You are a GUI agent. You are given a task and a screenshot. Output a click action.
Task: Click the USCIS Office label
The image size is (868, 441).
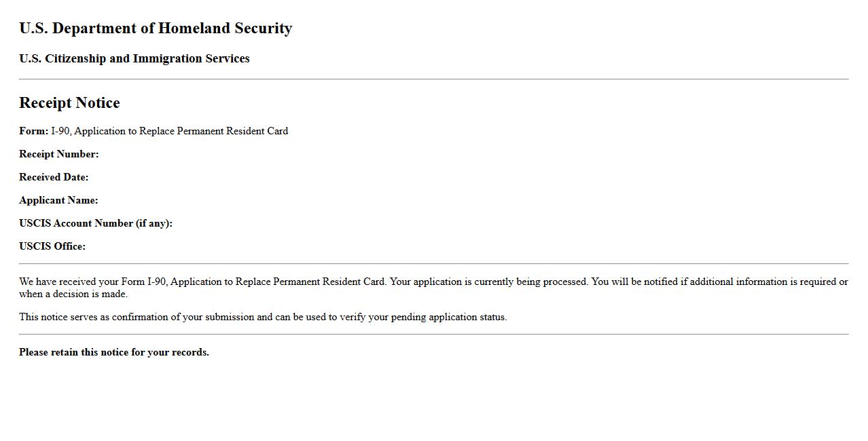[x=52, y=246]
